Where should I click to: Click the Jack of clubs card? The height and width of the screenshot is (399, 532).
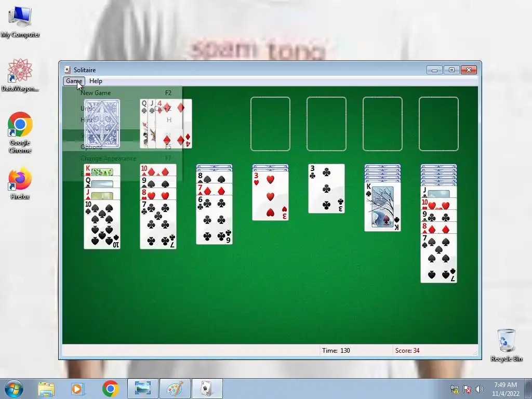pos(438,192)
